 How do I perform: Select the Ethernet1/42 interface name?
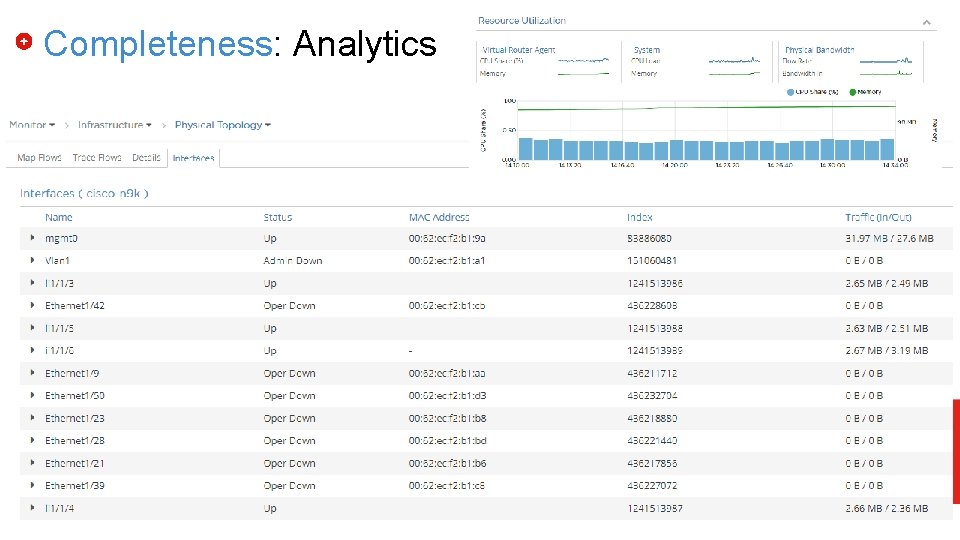(75, 306)
